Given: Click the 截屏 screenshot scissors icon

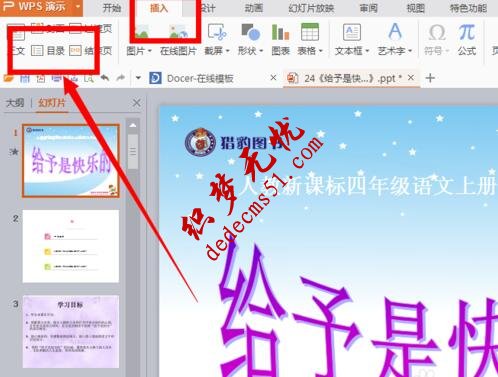Looking at the screenshot, I should (x=217, y=32).
